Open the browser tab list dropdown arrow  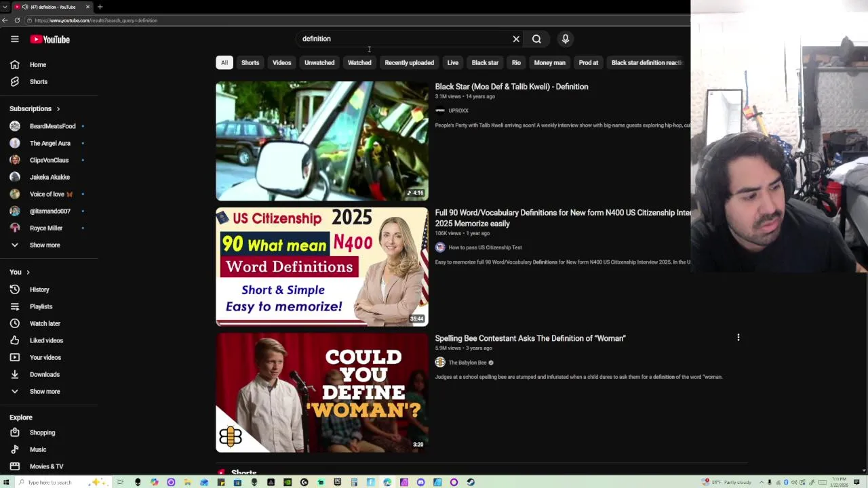coord(5,7)
